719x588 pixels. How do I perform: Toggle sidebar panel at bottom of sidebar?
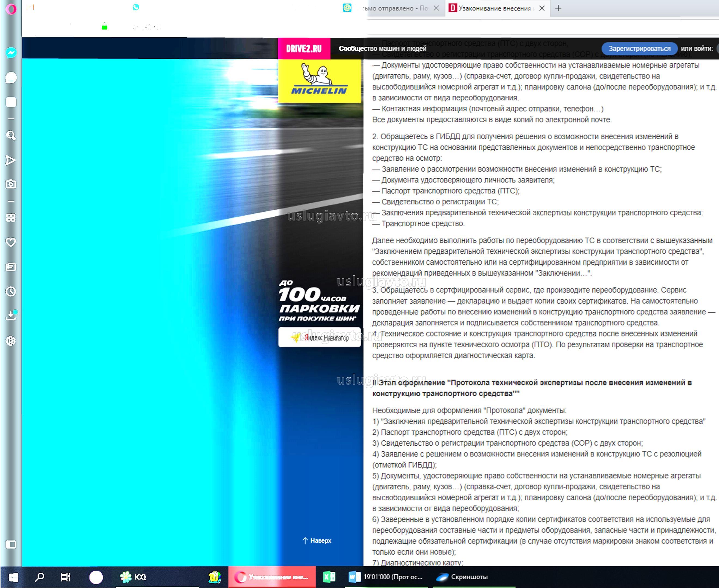click(x=11, y=545)
